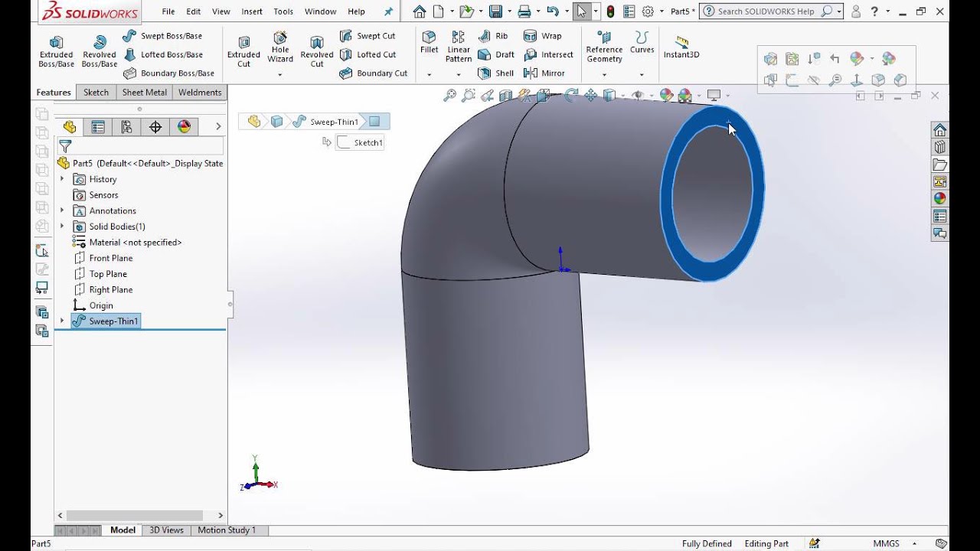Toggle the Hide/Show Items eye icon
The height and width of the screenshot is (551, 980).
(637, 96)
